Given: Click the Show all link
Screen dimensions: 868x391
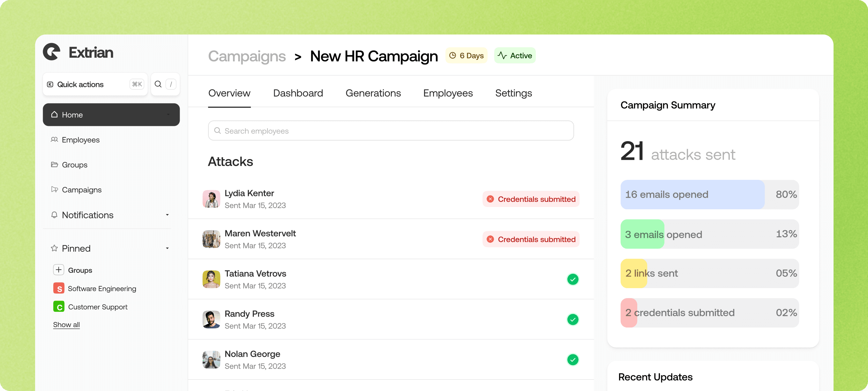Looking at the screenshot, I should coord(66,324).
